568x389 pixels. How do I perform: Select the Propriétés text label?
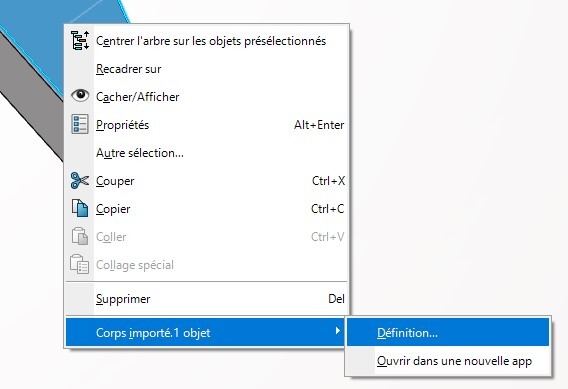tap(122, 125)
